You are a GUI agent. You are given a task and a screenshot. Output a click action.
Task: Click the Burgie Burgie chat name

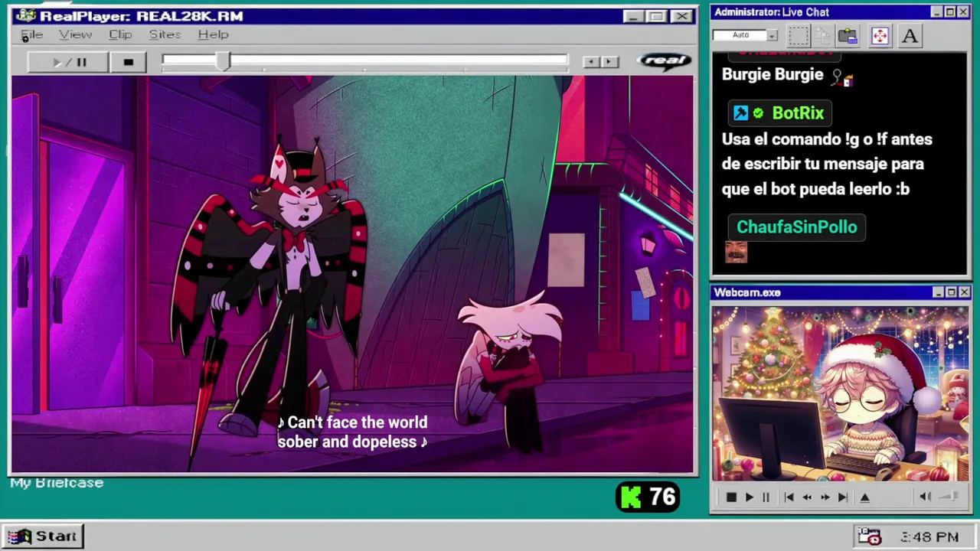(773, 74)
